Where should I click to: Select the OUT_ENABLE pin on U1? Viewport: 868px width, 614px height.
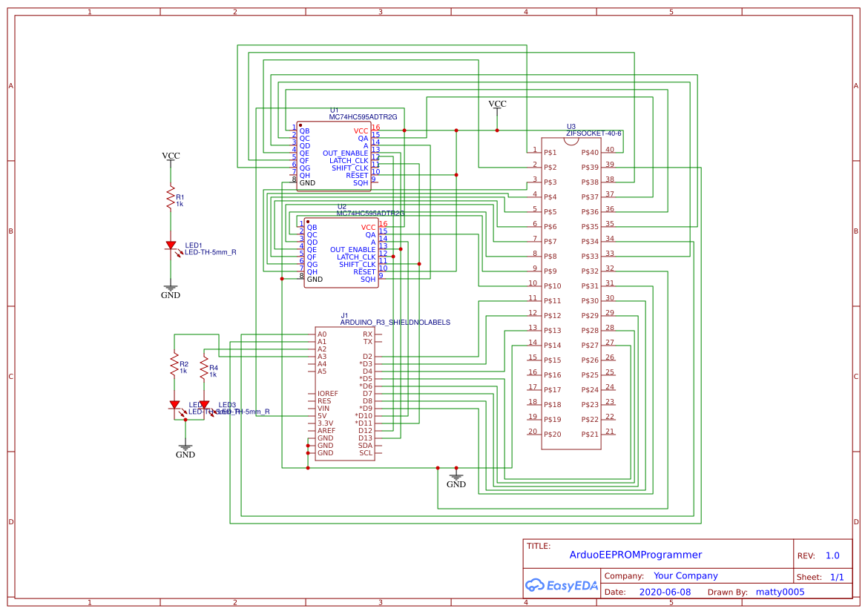pyautogui.click(x=344, y=153)
